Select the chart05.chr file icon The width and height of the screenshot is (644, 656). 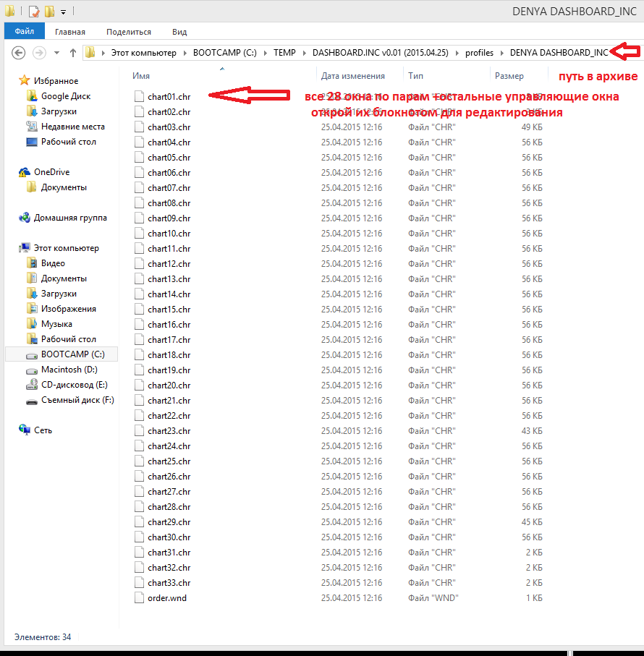140,157
